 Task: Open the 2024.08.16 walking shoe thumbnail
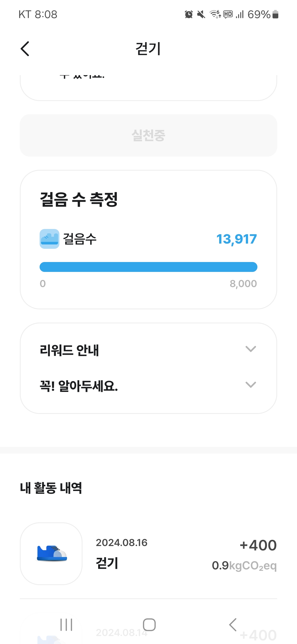tap(51, 553)
